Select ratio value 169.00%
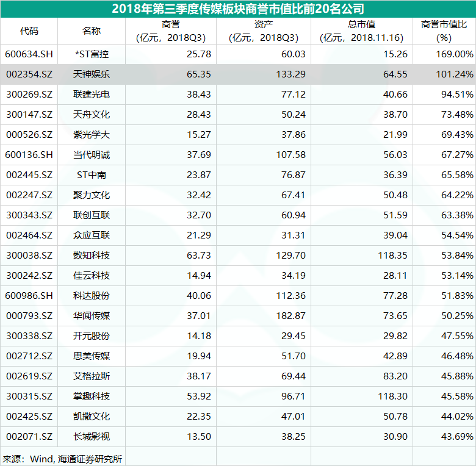 455,54
